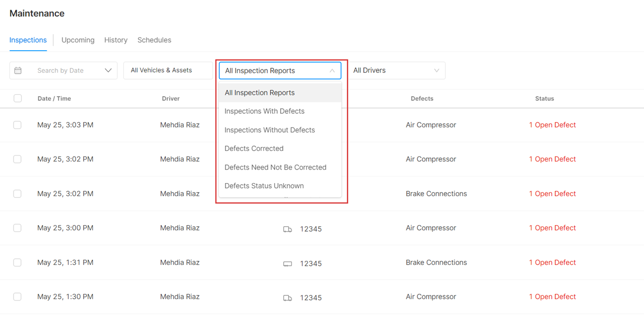
Task: Choose the Defects Corrected option
Action: [x=280, y=148]
